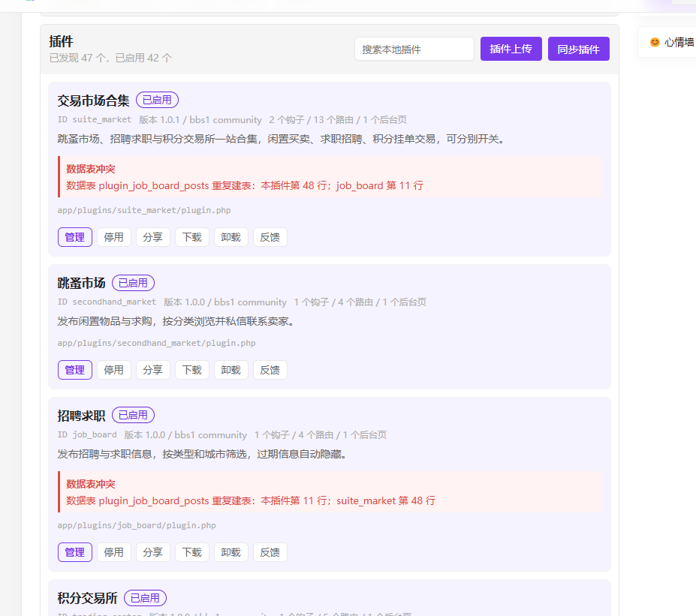Click 反馈 for 招聘求职 plugin

(x=270, y=552)
